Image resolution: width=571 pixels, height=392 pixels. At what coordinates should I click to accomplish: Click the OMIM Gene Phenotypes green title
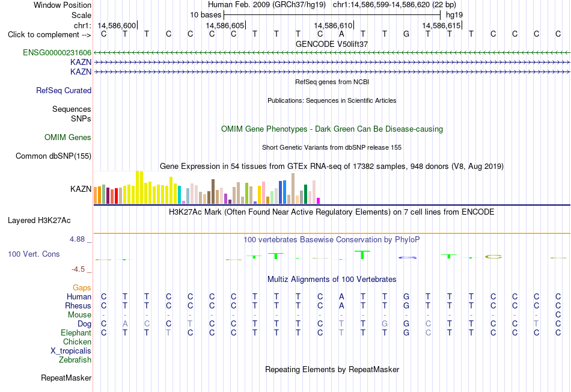(332, 129)
